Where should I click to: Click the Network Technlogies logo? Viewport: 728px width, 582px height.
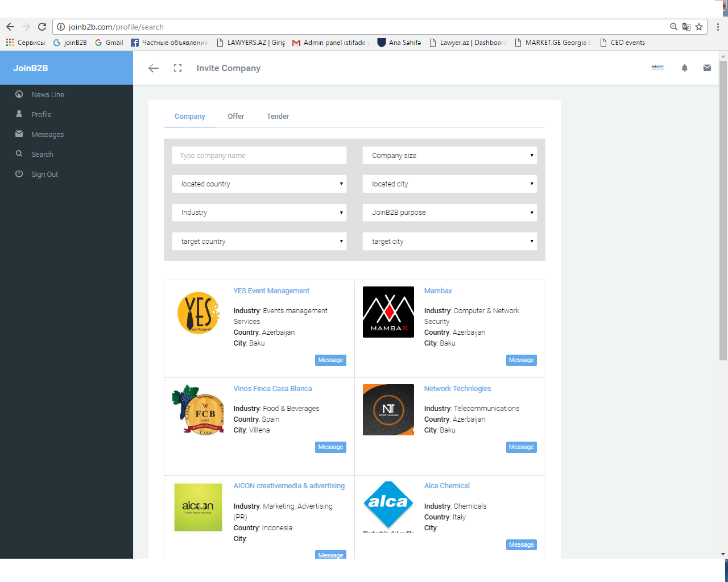tap(388, 410)
